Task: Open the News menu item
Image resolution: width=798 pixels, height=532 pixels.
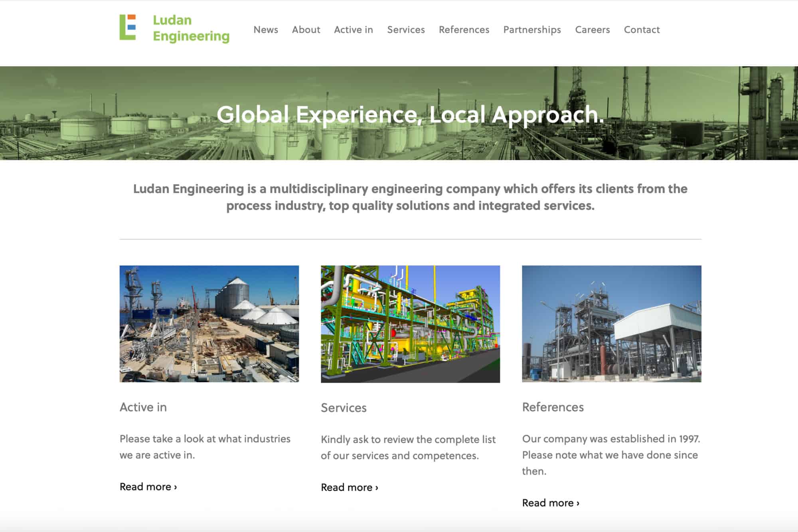Action: click(x=266, y=30)
